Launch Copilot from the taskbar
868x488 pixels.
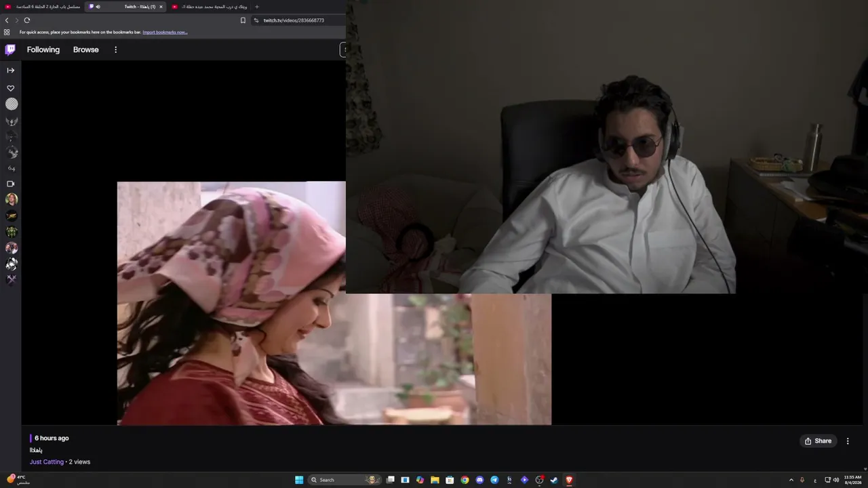420,480
